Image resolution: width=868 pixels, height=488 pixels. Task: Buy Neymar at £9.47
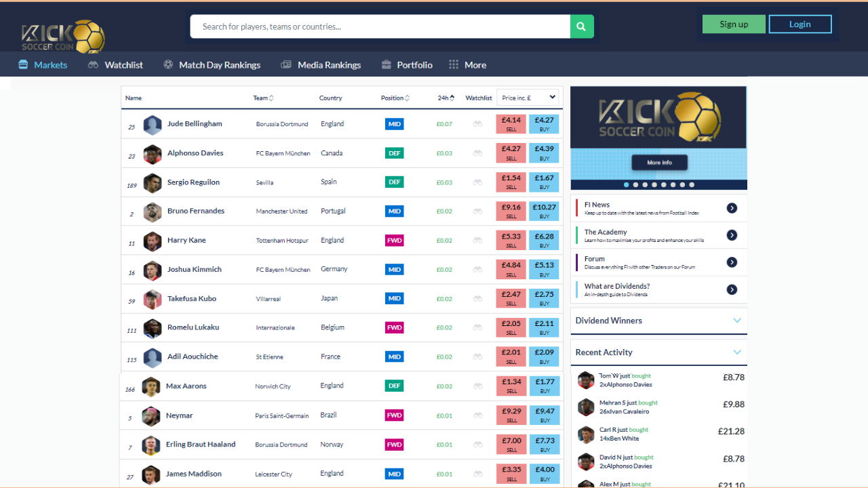(545, 415)
